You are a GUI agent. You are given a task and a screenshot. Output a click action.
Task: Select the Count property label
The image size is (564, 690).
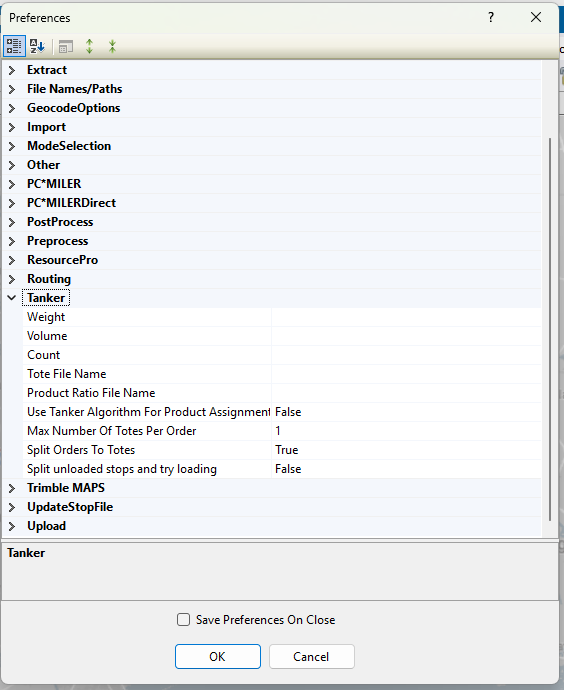tap(44, 355)
